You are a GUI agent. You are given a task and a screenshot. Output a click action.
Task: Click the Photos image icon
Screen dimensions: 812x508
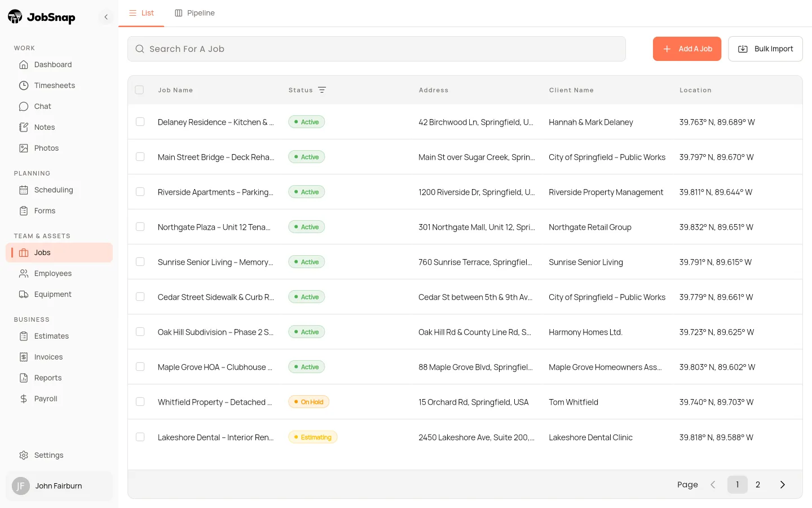click(24, 148)
